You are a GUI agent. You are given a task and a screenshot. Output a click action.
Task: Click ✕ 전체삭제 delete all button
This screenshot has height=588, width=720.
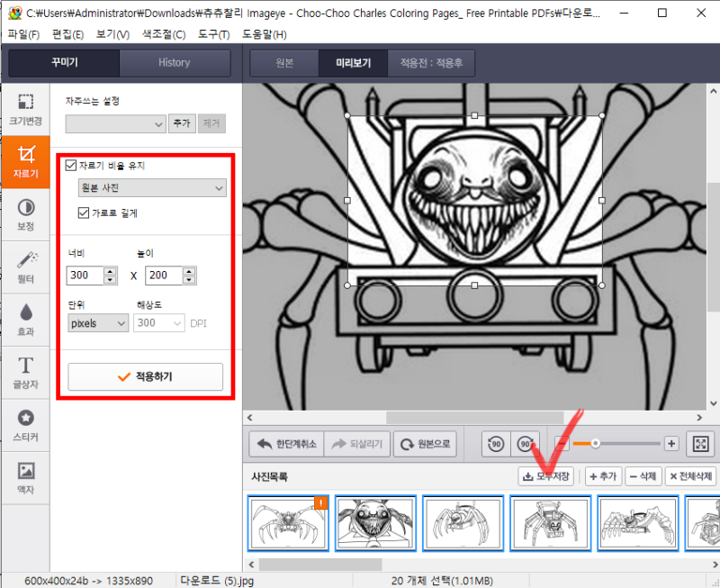tap(690, 476)
